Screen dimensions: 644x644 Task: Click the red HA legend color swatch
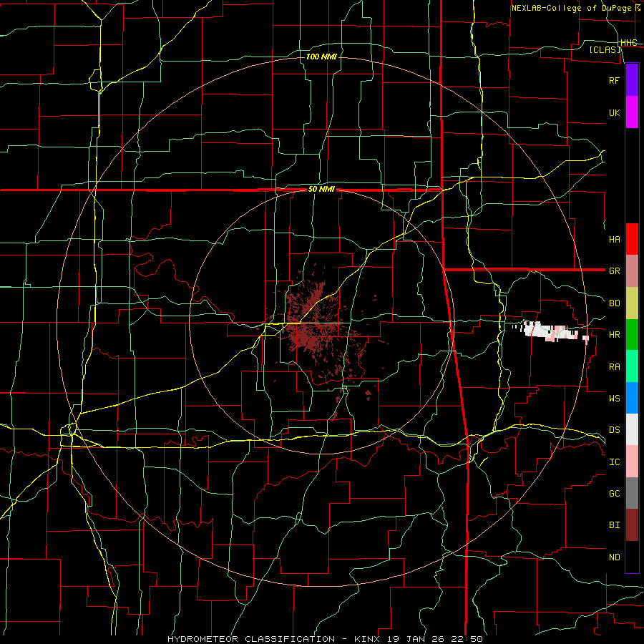(x=632, y=239)
